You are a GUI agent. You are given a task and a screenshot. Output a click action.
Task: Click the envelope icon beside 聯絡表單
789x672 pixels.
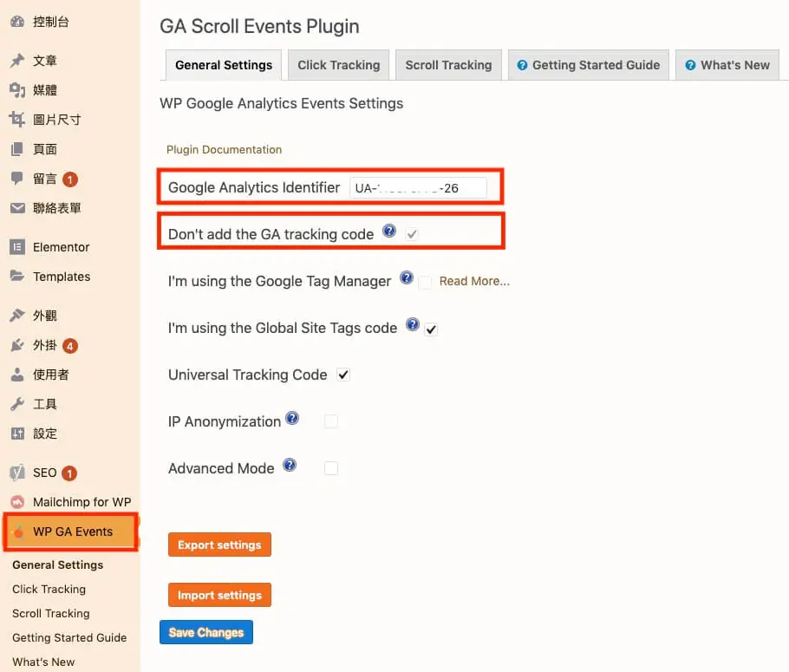click(x=17, y=208)
